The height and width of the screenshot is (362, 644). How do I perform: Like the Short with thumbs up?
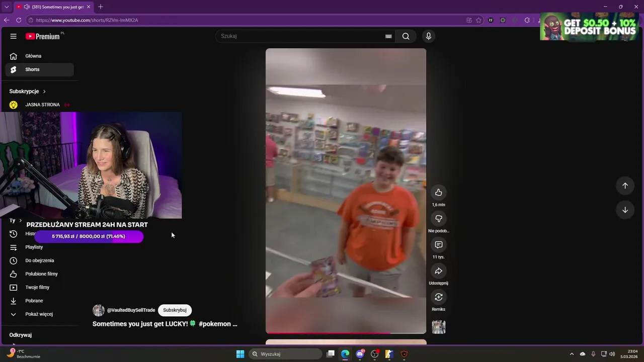coord(439,193)
